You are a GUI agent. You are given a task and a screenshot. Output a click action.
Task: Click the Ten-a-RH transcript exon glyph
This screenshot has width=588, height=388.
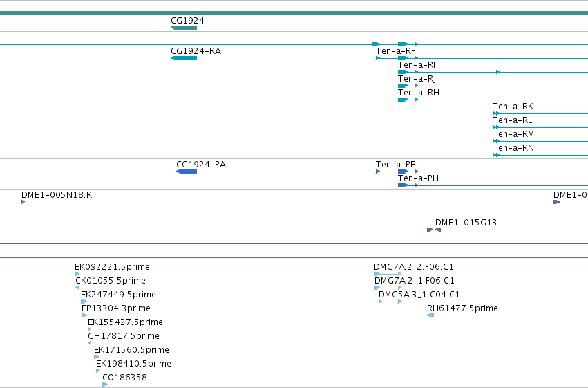point(403,100)
